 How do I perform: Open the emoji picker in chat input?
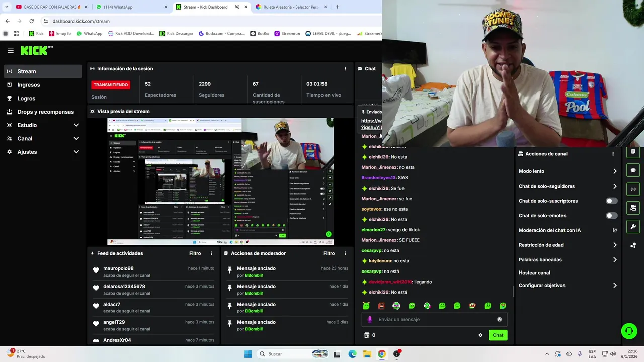coord(499,319)
